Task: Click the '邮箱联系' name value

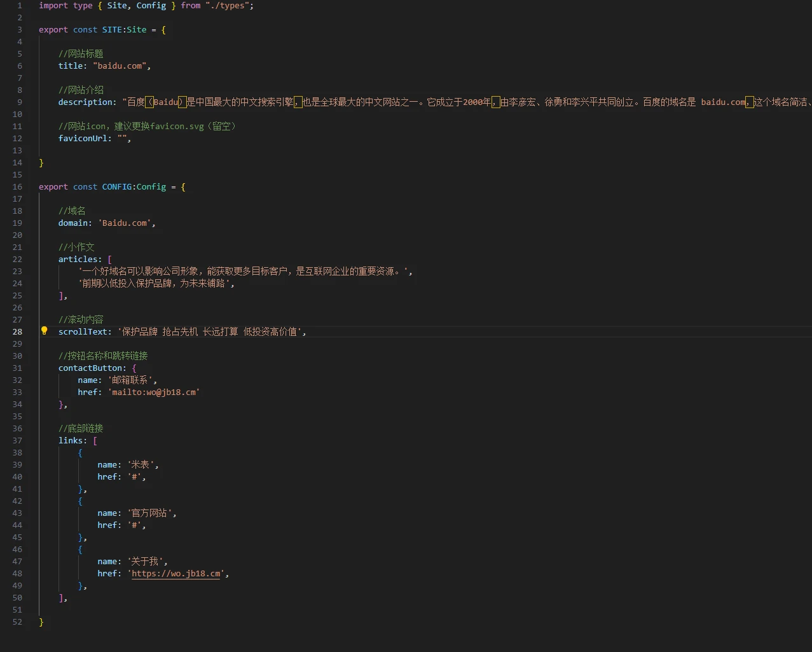Action: click(130, 380)
